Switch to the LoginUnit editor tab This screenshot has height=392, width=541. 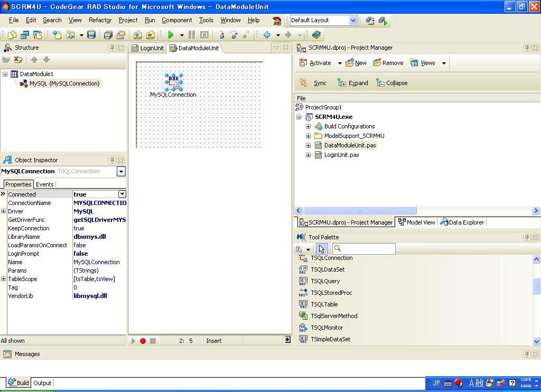[148, 48]
